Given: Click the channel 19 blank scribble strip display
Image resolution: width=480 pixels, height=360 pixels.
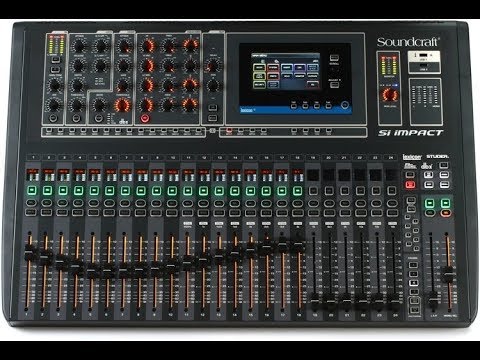Looking at the screenshot, I should click(x=313, y=175).
